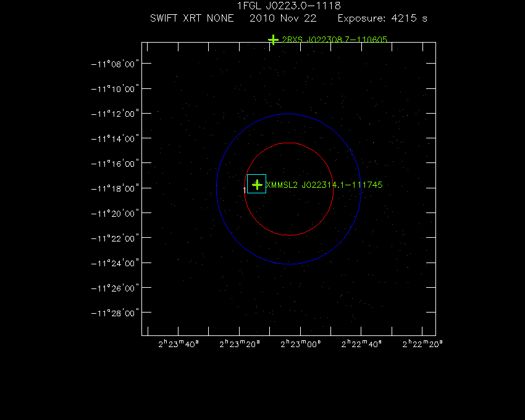The height and width of the screenshot is (420, 525).
Task: Click the green cross inside the cyan box
Action: tap(257, 185)
